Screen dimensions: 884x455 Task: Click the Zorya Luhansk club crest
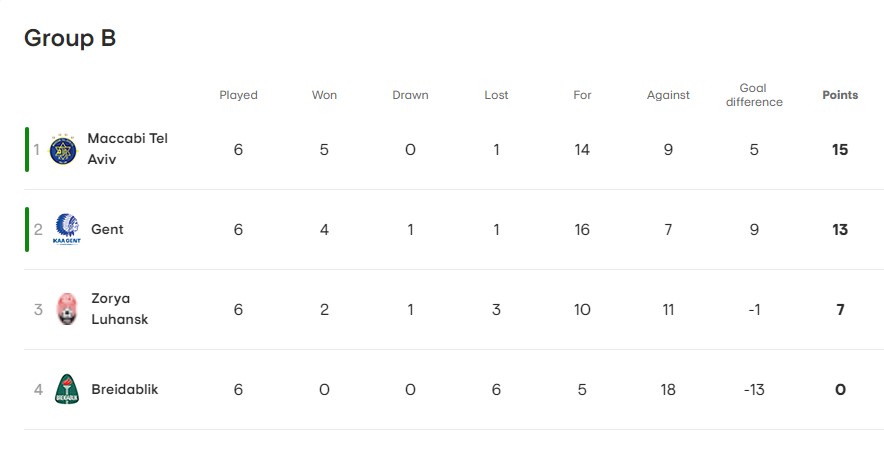point(66,310)
